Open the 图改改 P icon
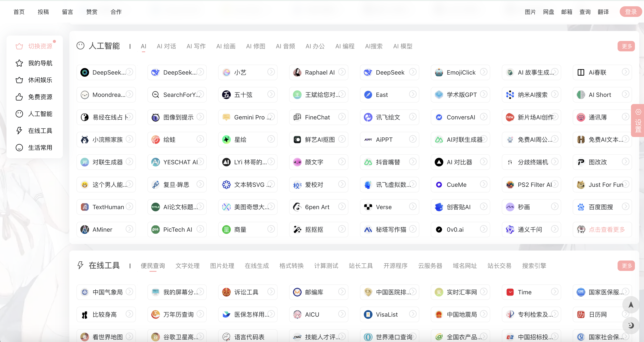This screenshot has height=342, width=644. pyautogui.click(x=581, y=162)
